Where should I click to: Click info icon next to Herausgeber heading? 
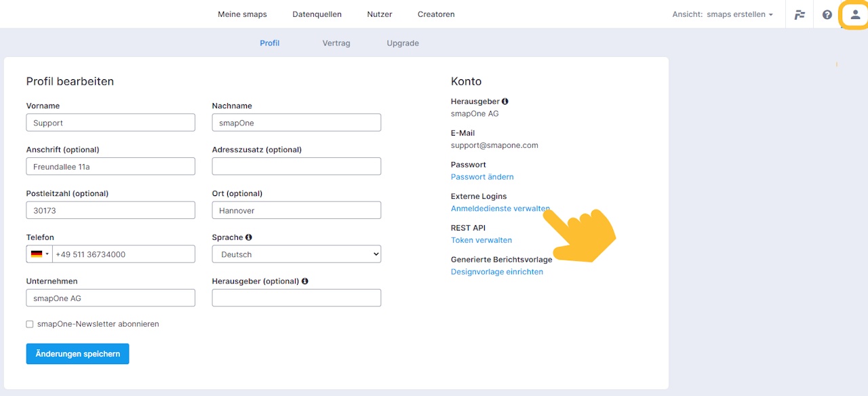point(505,102)
